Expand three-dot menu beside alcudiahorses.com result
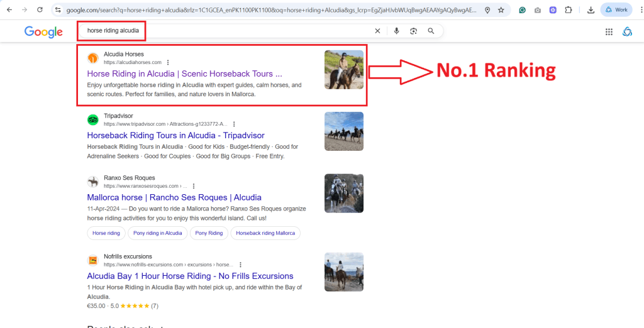 tap(168, 62)
